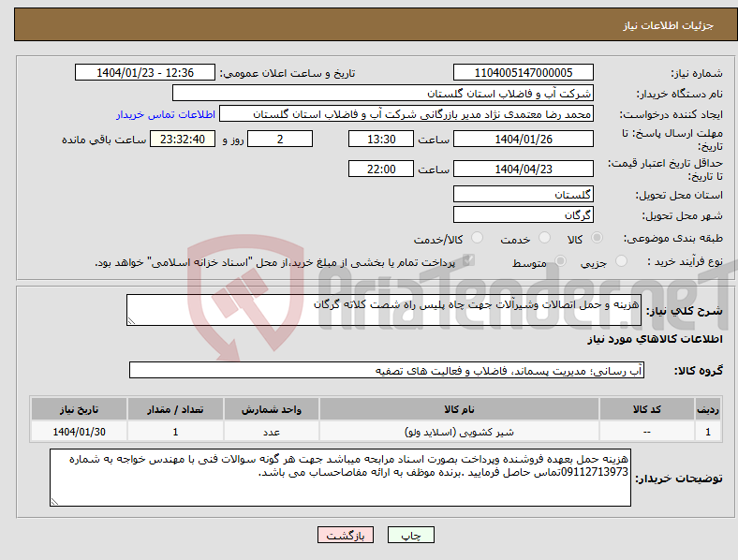Click the need date cell 1404/01/30
738x560 pixels.
(79, 432)
